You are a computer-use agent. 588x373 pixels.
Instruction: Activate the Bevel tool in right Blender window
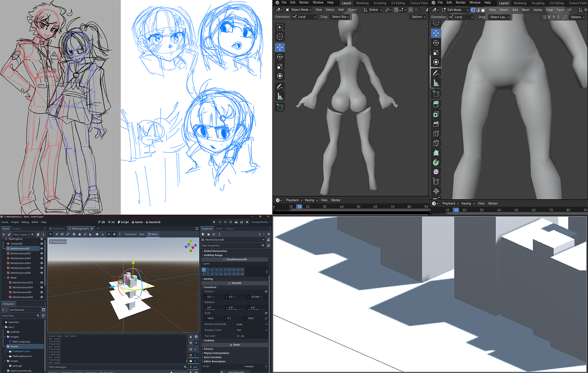[x=436, y=124]
